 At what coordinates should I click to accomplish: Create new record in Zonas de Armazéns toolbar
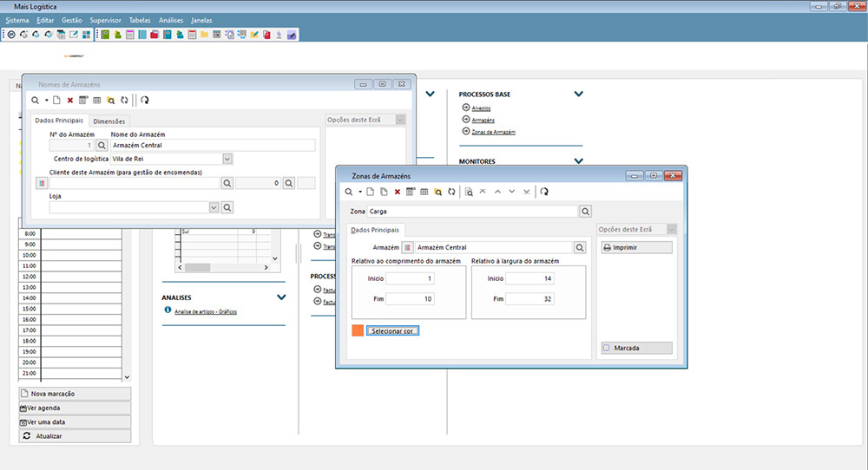tap(370, 192)
